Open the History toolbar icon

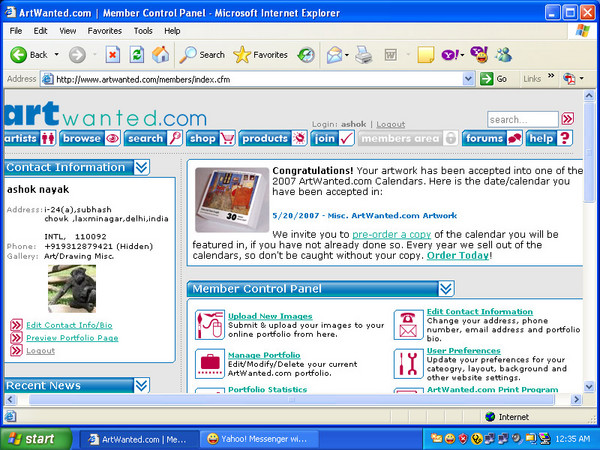(306, 55)
